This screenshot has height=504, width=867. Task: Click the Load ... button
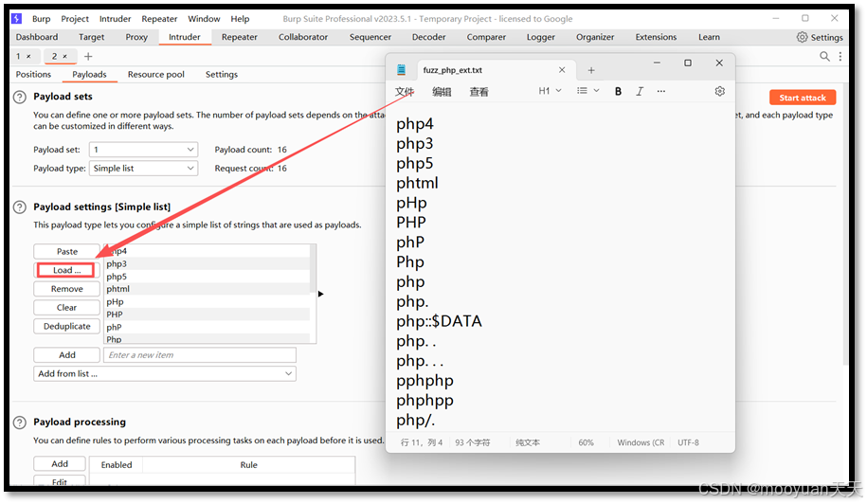67,271
